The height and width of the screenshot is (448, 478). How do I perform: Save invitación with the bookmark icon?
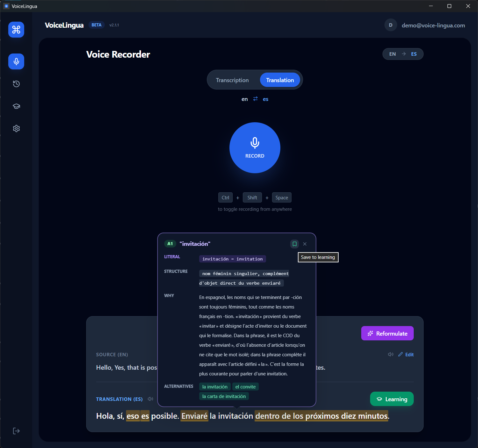(x=294, y=244)
